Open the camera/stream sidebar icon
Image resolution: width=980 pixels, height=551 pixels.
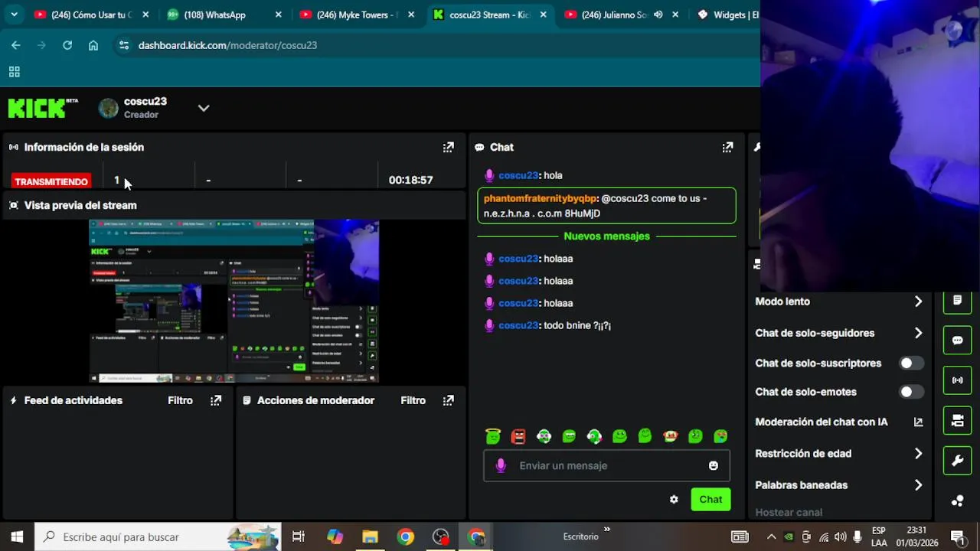click(x=957, y=420)
